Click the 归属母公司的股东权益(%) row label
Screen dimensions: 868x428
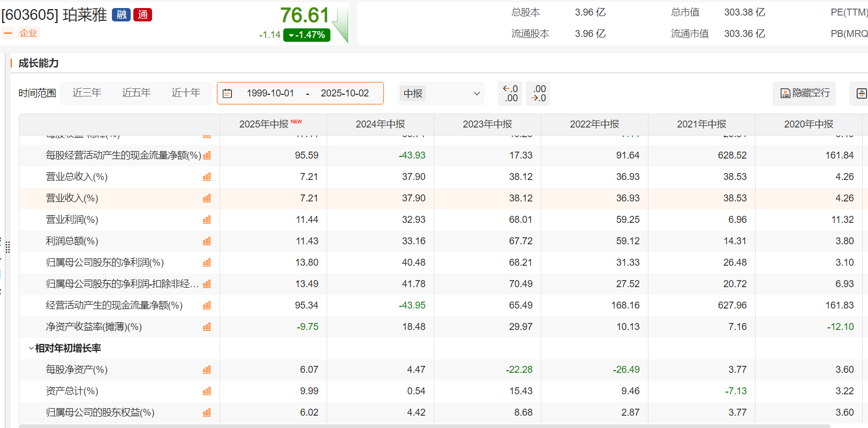(x=100, y=412)
